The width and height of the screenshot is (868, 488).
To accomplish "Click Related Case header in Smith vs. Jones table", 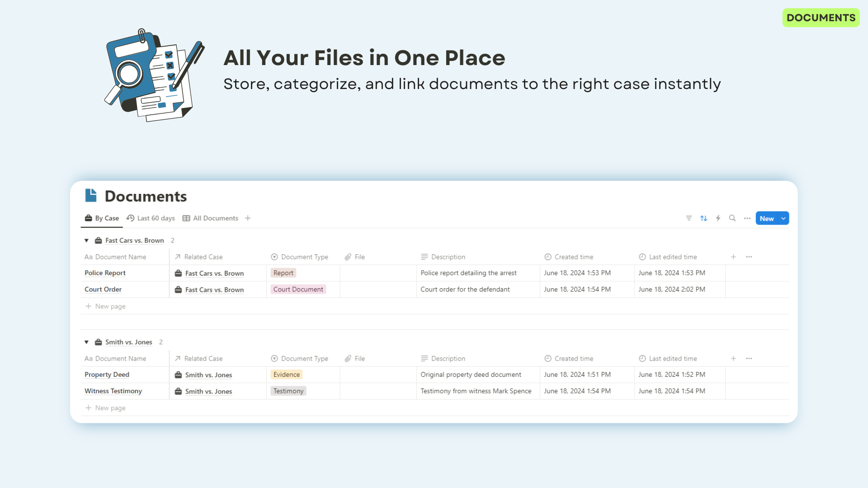I will tap(198, 358).
